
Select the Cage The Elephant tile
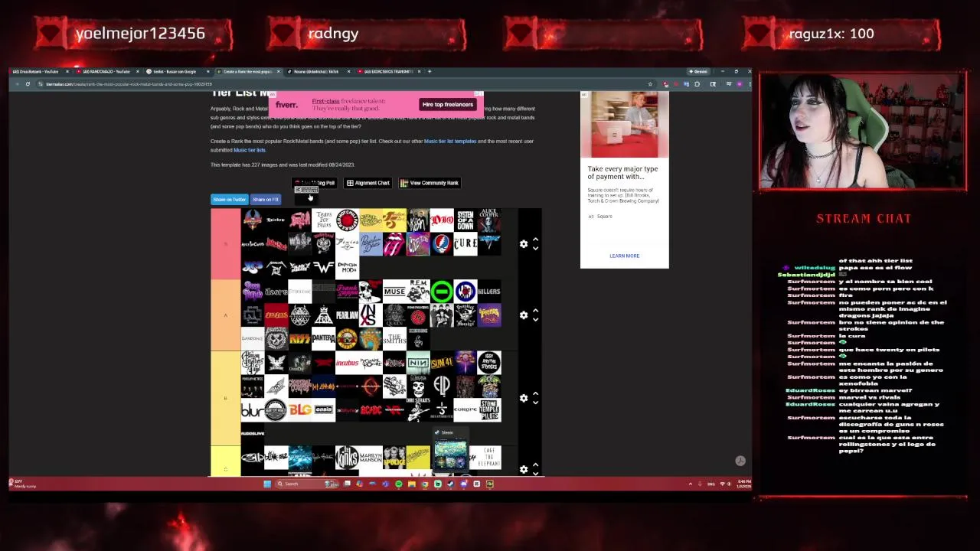click(x=489, y=458)
